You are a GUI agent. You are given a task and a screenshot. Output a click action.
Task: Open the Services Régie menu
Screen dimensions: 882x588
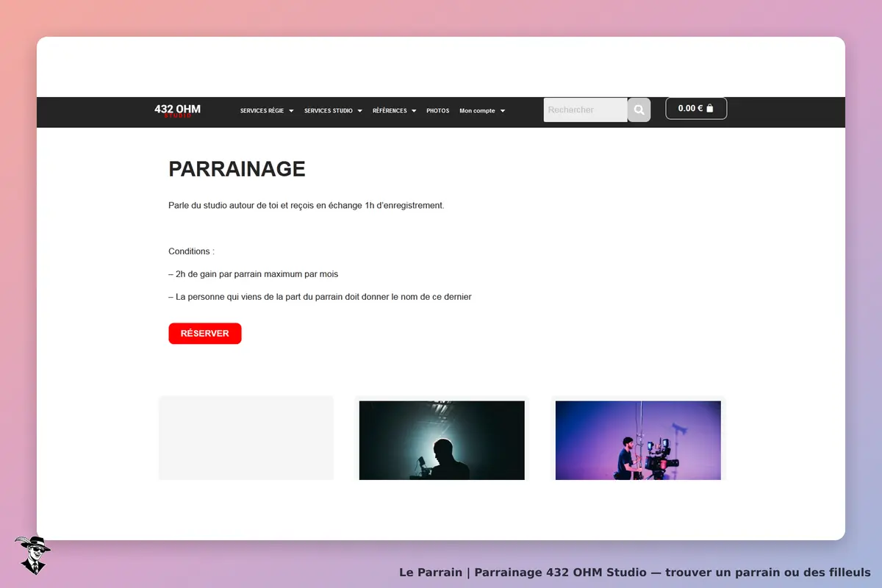coord(262,111)
